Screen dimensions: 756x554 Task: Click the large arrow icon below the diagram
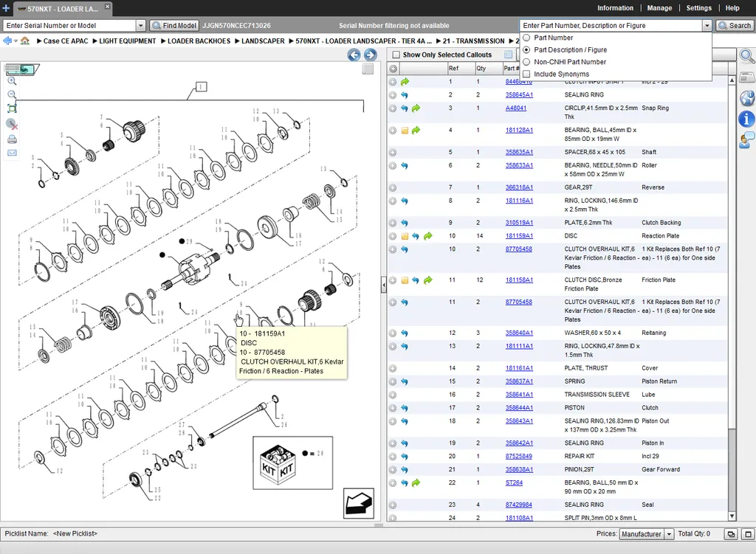tap(359, 503)
